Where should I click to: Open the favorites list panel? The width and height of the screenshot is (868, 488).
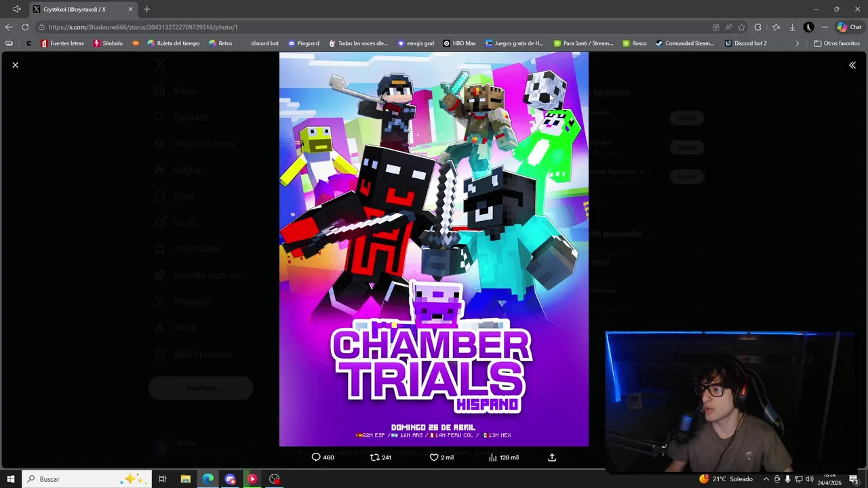(x=776, y=27)
